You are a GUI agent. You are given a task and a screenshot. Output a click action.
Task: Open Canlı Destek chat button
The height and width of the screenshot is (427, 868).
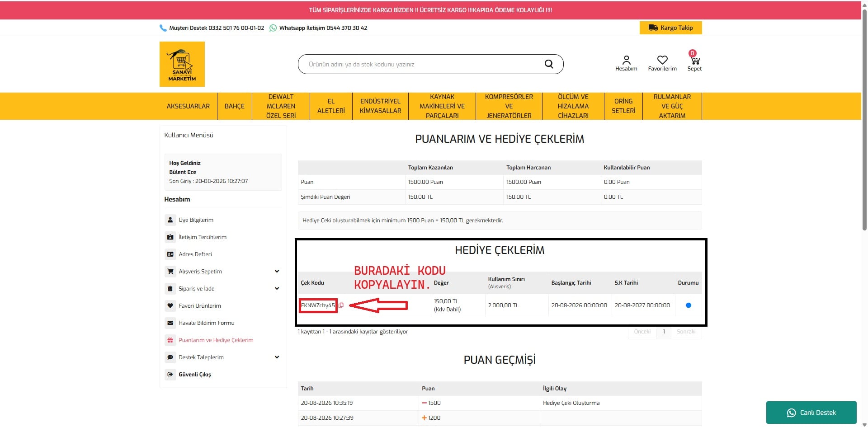coord(811,413)
